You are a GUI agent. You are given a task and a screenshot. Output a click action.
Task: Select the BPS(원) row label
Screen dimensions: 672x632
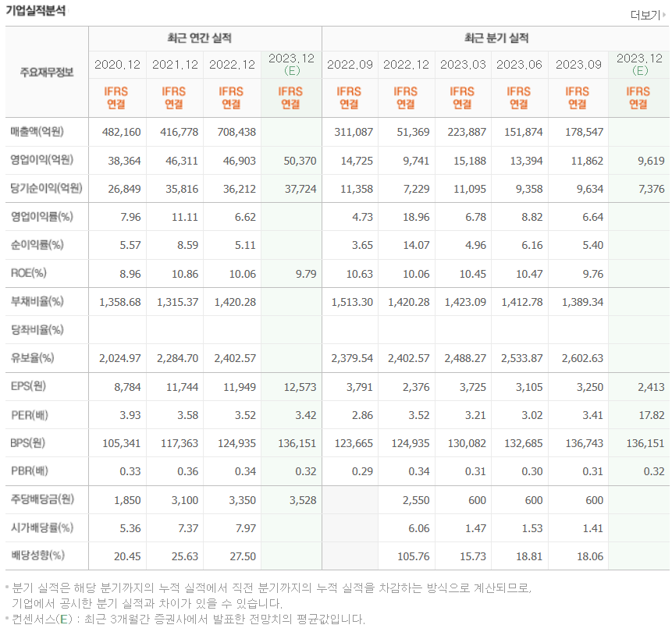coord(27,442)
